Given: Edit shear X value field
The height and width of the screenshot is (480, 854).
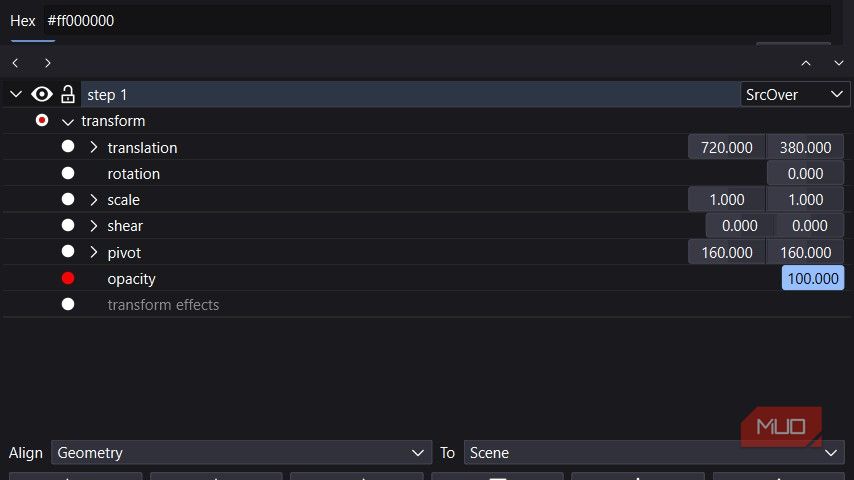Looking at the screenshot, I should [739, 226].
